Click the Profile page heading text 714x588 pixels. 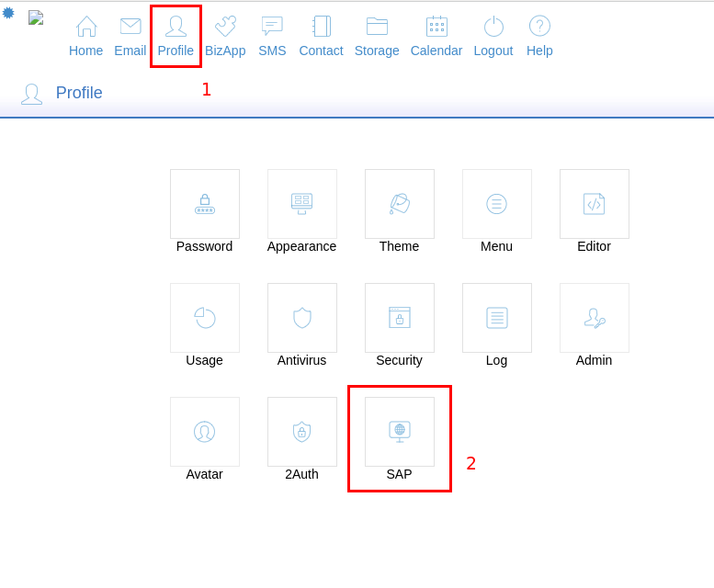(79, 93)
